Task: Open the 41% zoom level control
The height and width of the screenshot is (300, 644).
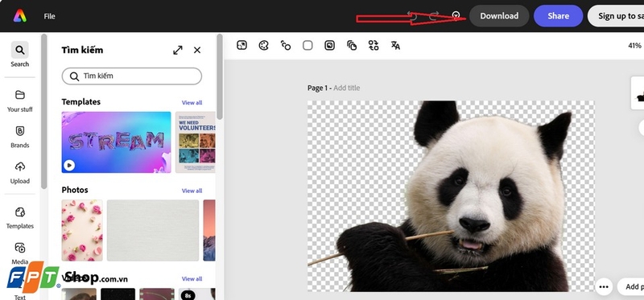Action: click(634, 46)
